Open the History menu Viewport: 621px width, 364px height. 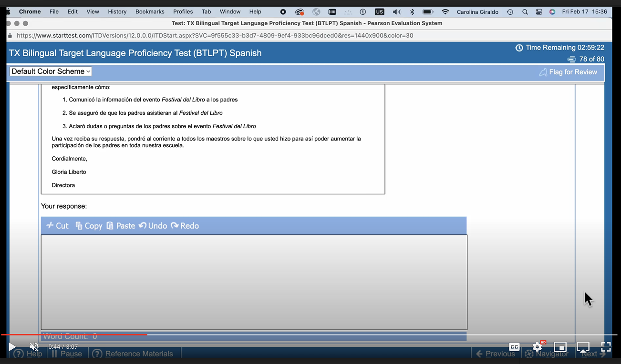point(117,11)
